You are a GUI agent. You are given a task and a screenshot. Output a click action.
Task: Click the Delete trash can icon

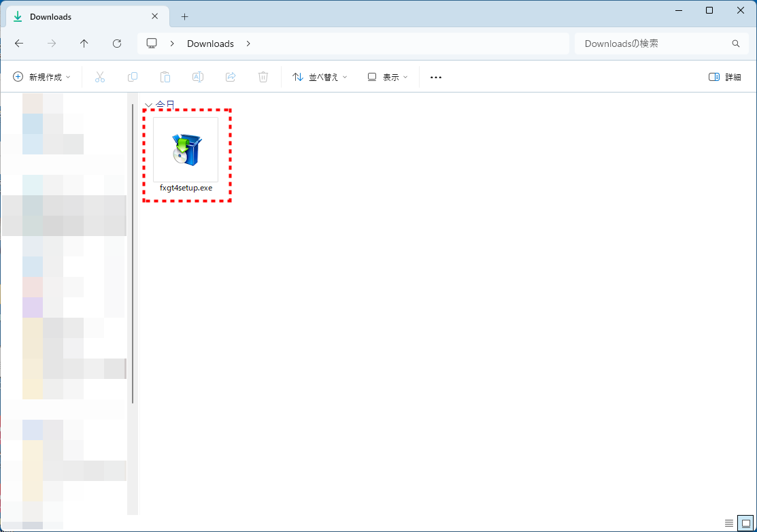[263, 78]
